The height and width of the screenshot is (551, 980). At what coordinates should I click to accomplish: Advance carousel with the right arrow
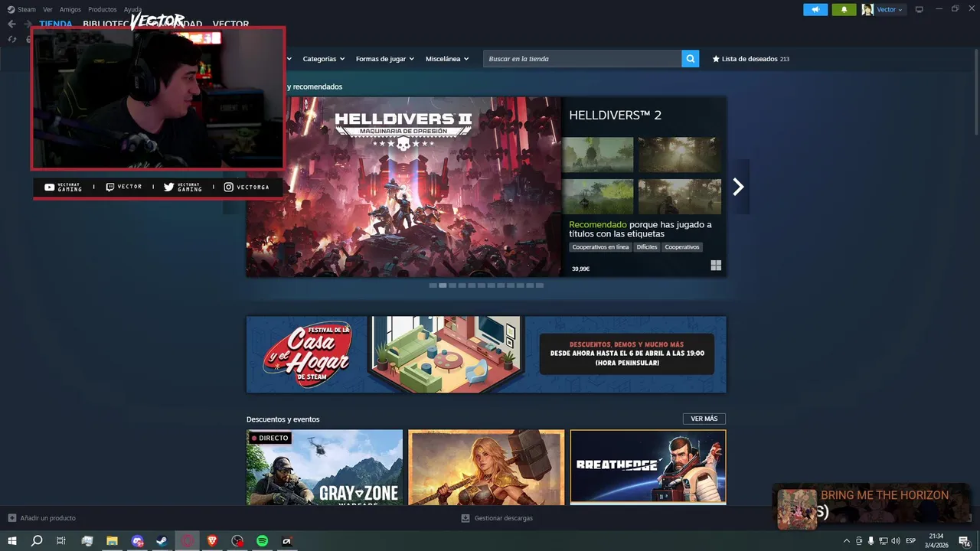pyautogui.click(x=738, y=187)
